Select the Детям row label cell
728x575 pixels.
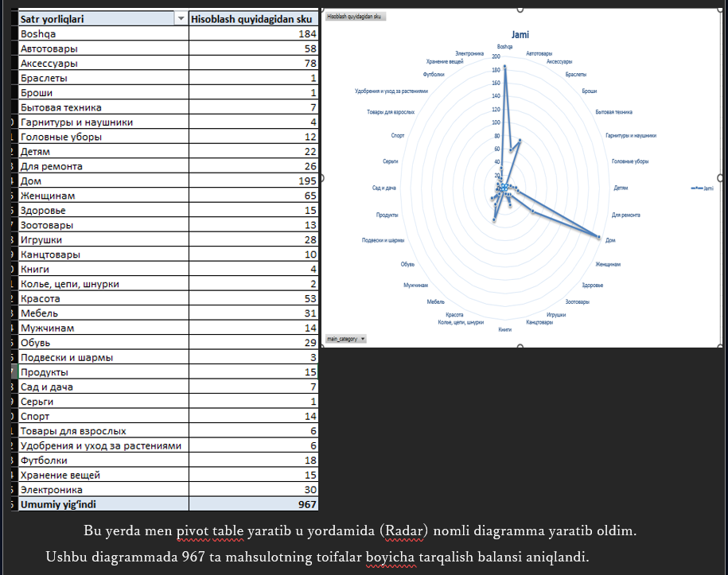[x=103, y=151]
